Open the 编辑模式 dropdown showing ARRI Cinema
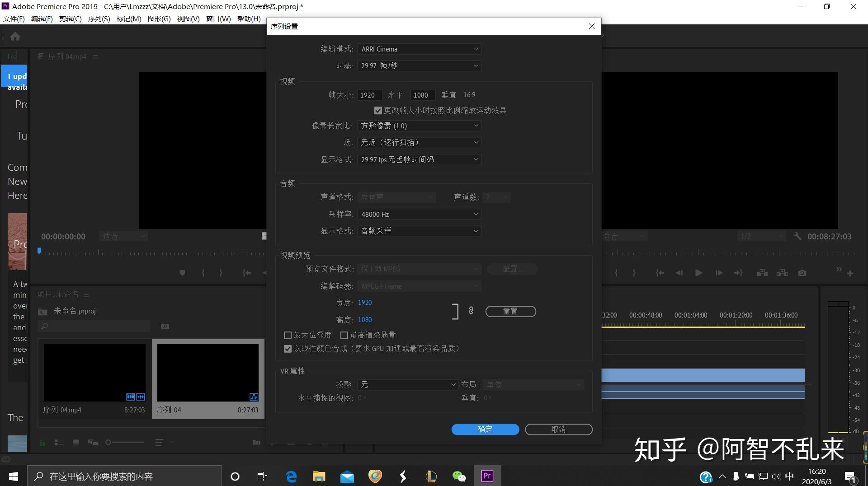 (x=419, y=49)
